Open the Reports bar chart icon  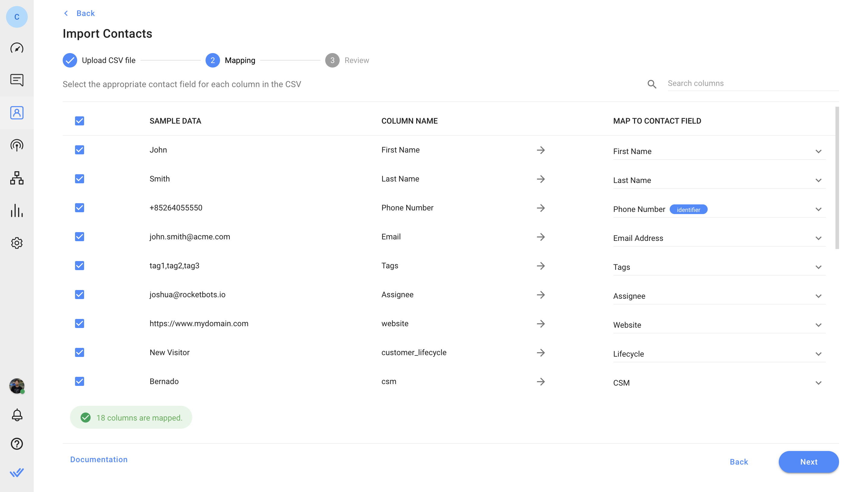pos(17,210)
